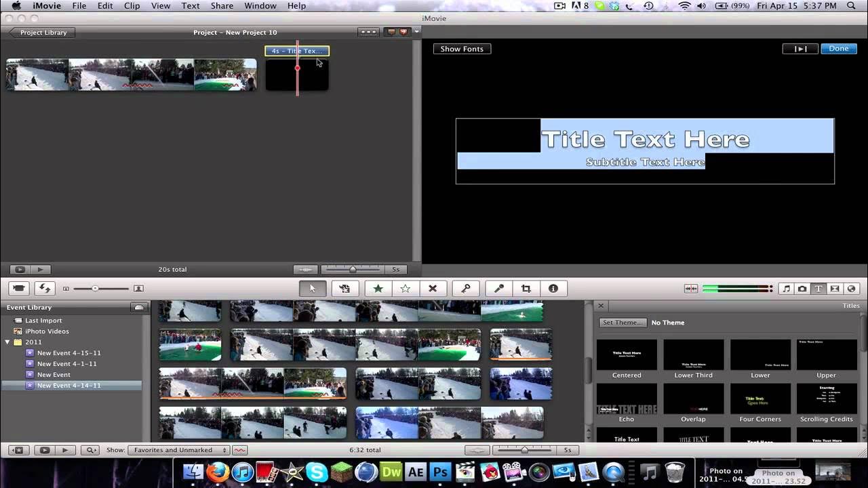Open the keyword tool (key icon)

(x=466, y=288)
